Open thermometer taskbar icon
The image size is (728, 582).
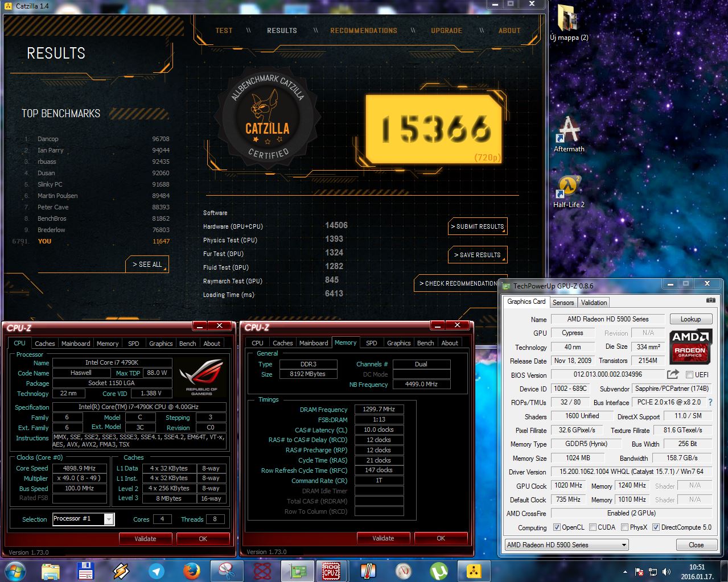click(x=368, y=571)
